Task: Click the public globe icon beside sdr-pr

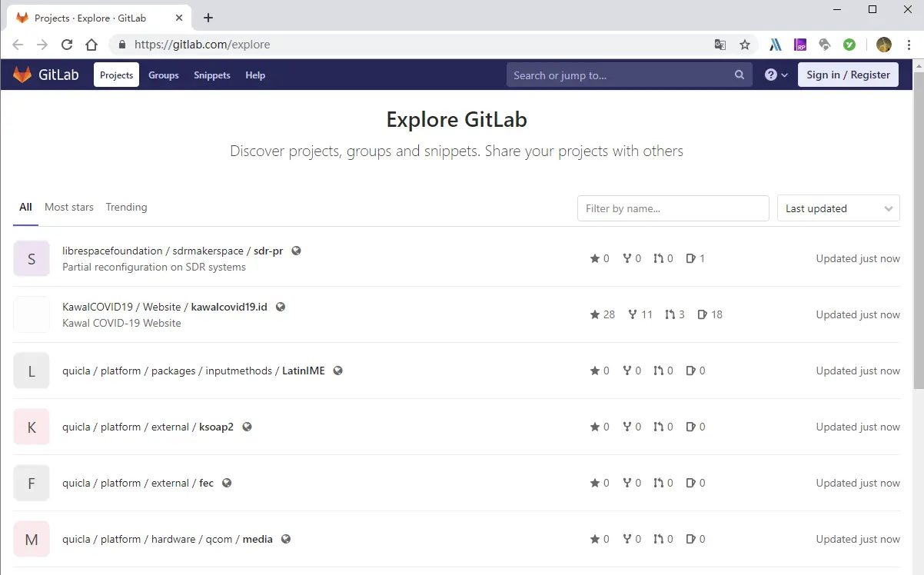Action: 296,251
